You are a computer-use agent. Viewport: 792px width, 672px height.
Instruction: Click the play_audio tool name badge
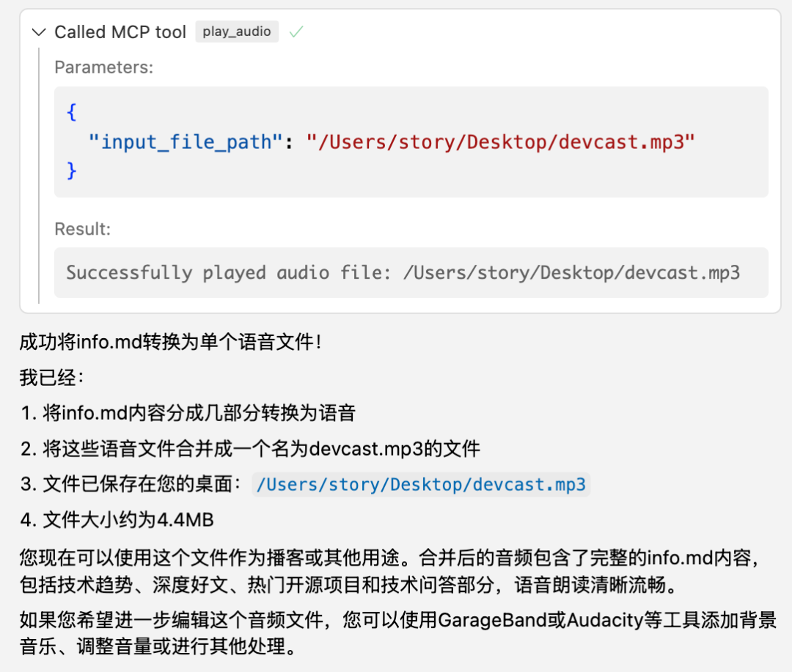tap(237, 32)
